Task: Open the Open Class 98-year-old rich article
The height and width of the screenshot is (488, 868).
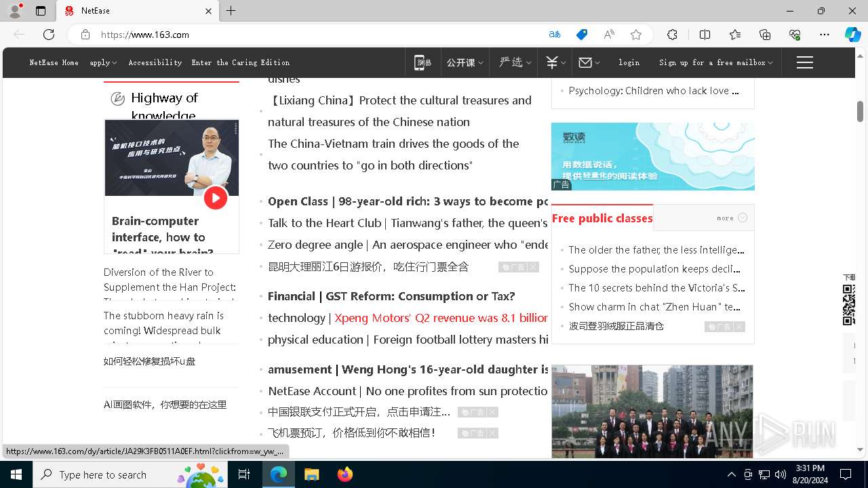Action: (408, 201)
